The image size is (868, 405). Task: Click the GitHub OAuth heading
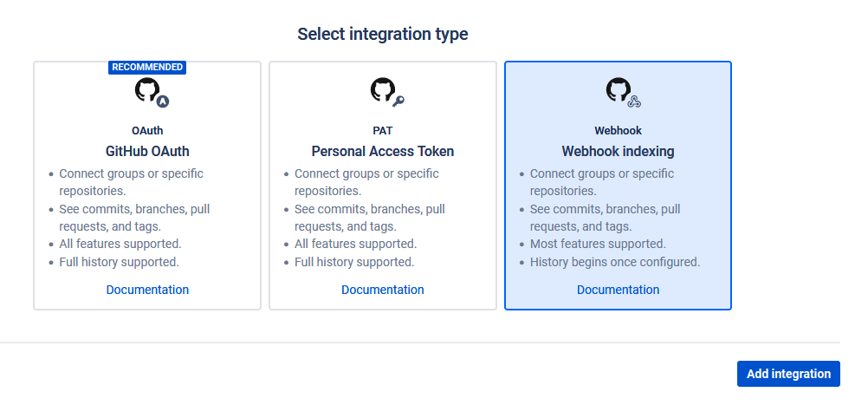pyautogui.click(x=147, y=151)
